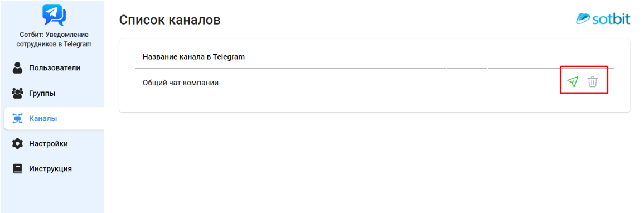Select the Каналы menu item

[54, 119]
